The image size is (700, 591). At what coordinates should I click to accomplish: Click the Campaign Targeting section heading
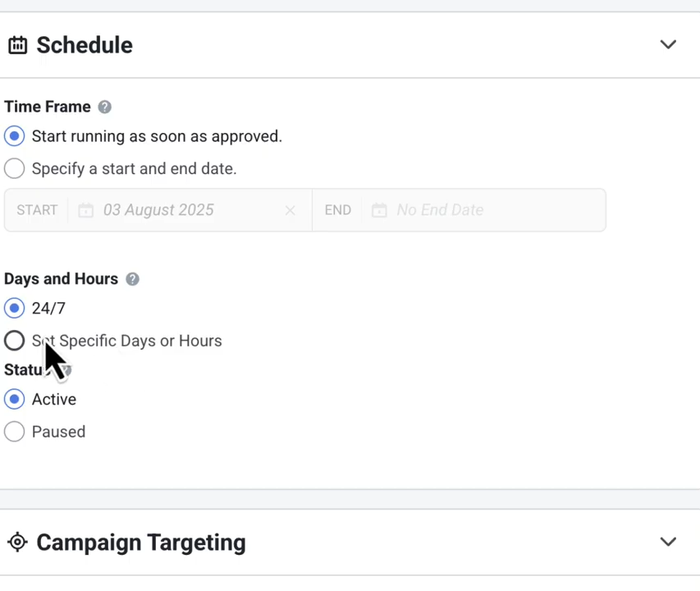click(141, 543)
